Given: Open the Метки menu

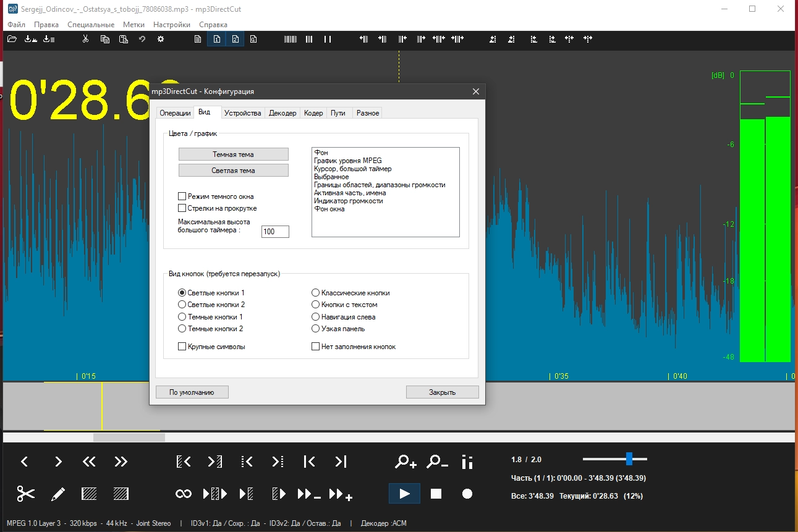Looking at the screenshot, I should pyautogui.click(x=134, y=25).
